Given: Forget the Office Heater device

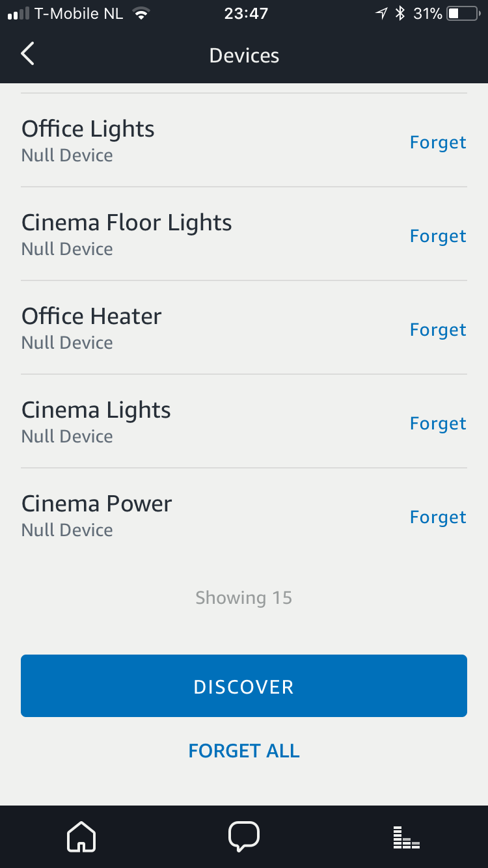Looking at the screenshot, I should click(438, 330).
